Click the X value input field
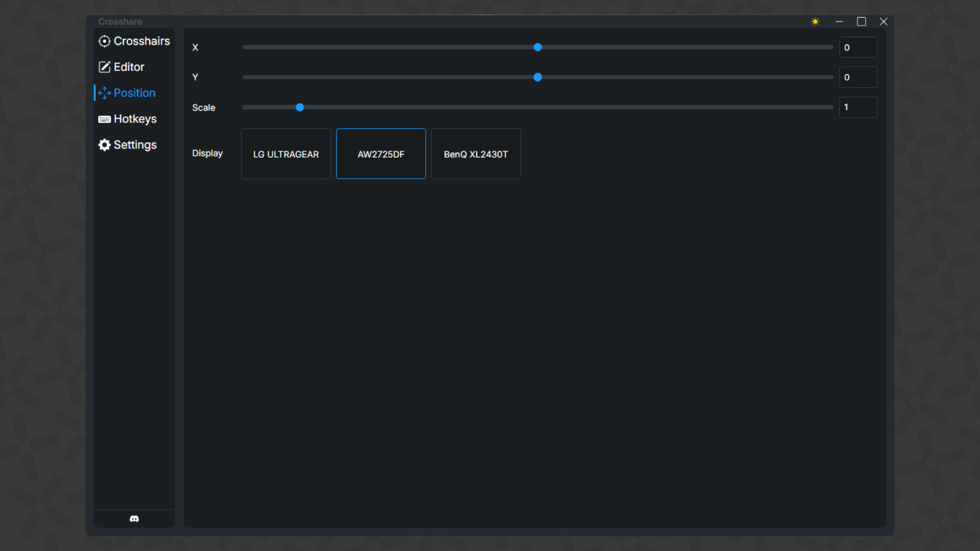 click(x=858, y=47)
